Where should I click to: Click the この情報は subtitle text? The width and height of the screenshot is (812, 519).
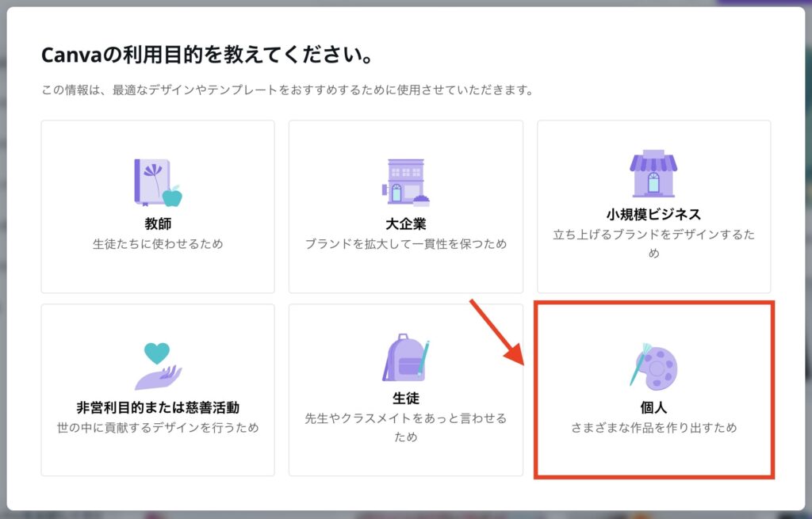point(287,90)
